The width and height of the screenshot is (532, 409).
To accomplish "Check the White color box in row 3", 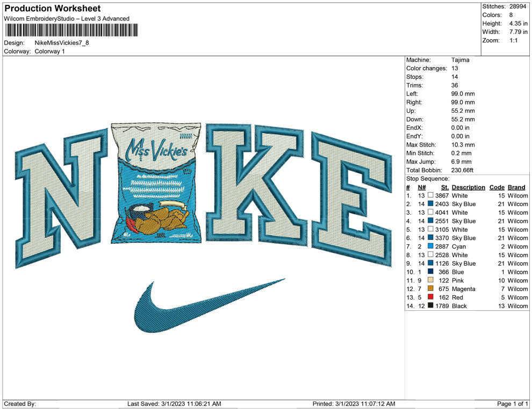I will [x=430, y=212].
